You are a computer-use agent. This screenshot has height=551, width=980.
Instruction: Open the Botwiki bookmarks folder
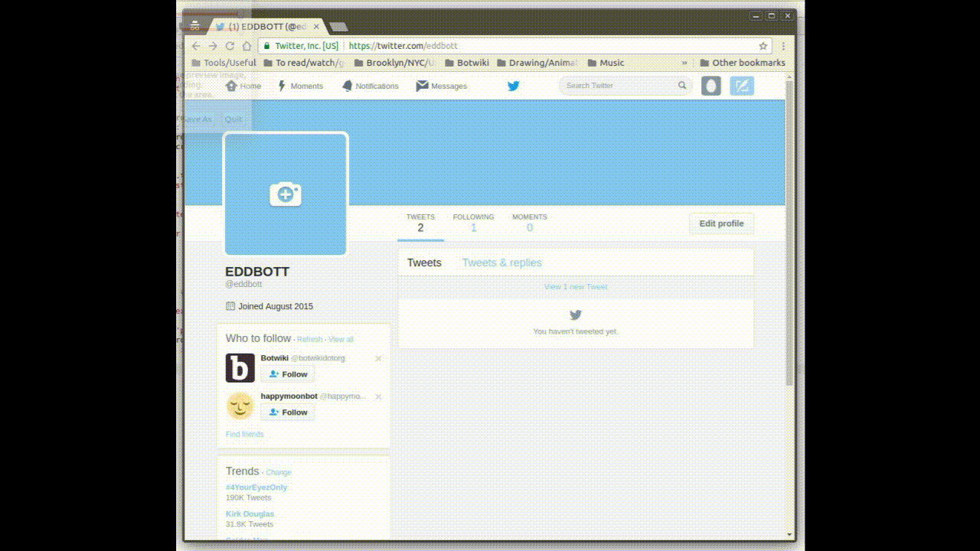(x=466, y=63)
